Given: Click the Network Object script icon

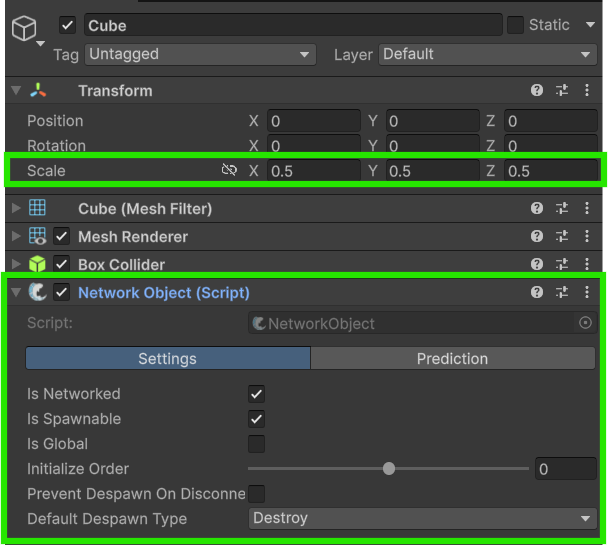Looking at the screenshot, I should [x=38, y=292].
